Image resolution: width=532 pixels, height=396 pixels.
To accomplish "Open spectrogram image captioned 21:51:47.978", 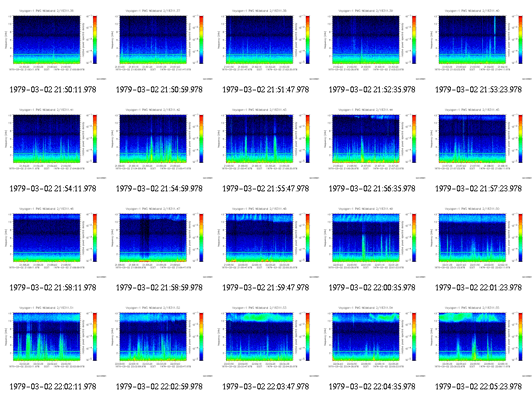I will click(266, 44).
